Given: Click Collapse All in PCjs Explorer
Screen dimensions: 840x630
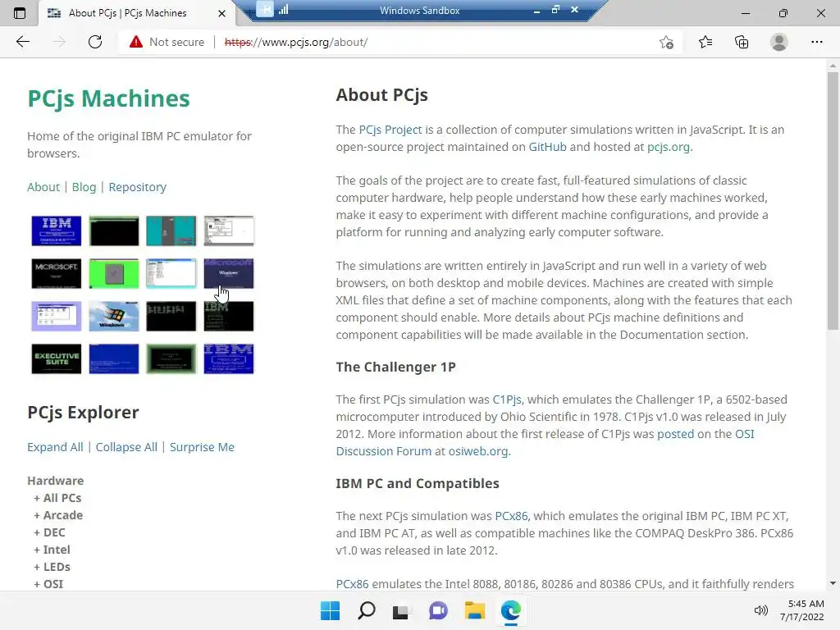Looking at the screenshot, I should click(x=126, y=447).
